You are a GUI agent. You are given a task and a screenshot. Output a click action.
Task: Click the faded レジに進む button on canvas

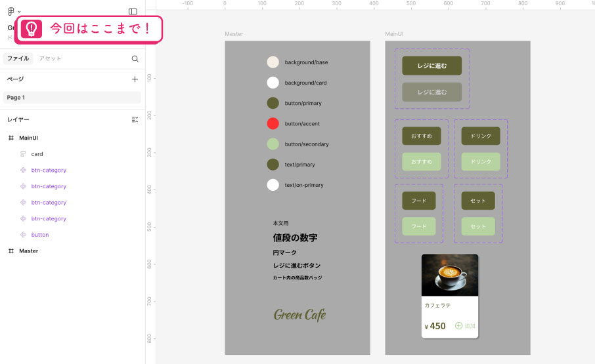pyautogui.click(x=432, y=92)
